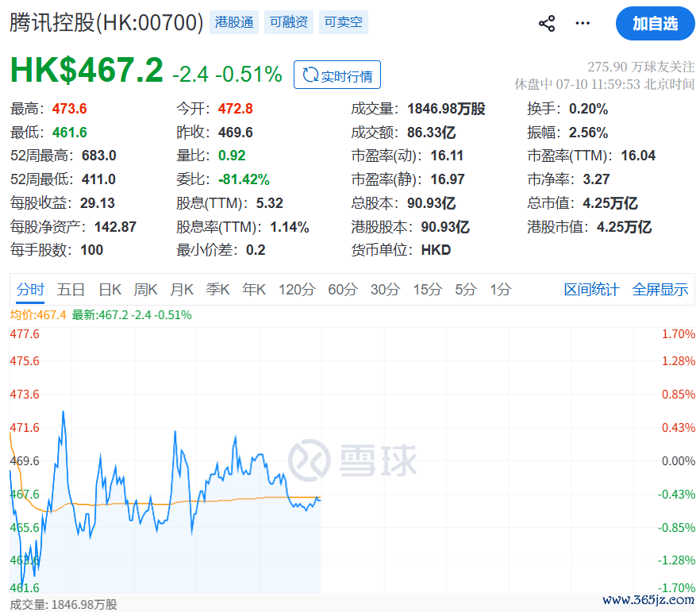This screenshot has height=612, width=700.
Task: Click the 成交量: 1846.98万股 label below chart
Action: [x=63, y=604]
